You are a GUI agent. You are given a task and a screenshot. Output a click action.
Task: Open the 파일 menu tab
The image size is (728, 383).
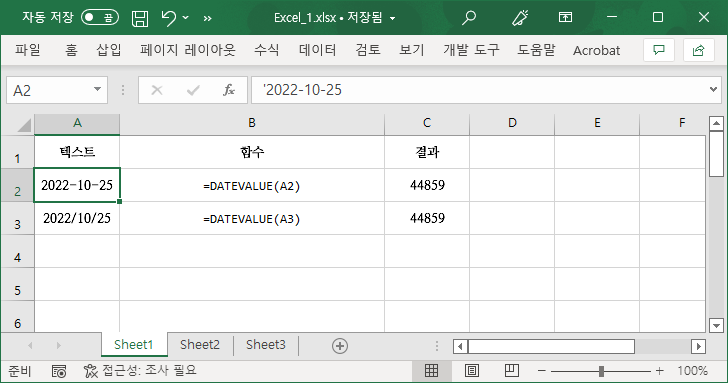(x=28, y=50)
